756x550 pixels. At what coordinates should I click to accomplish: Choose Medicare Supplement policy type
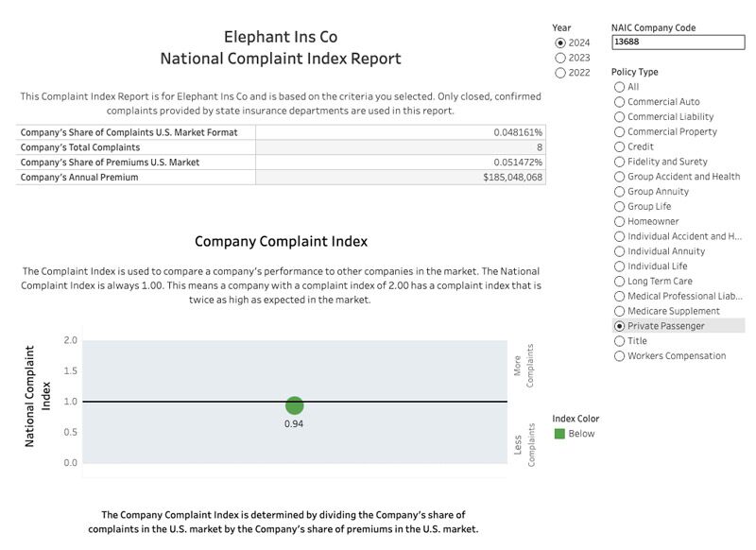(620, 311)
